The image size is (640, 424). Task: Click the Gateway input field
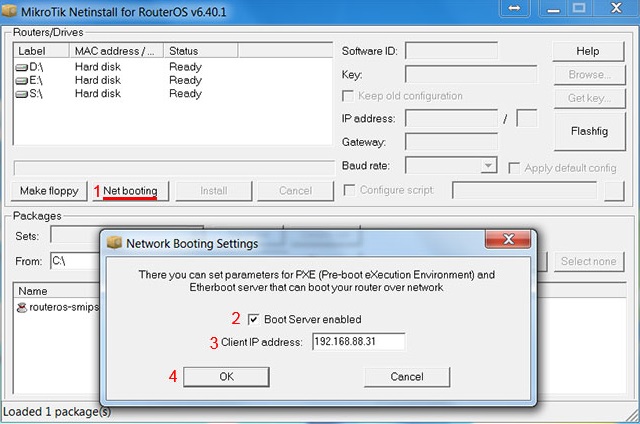click(451, 142)
